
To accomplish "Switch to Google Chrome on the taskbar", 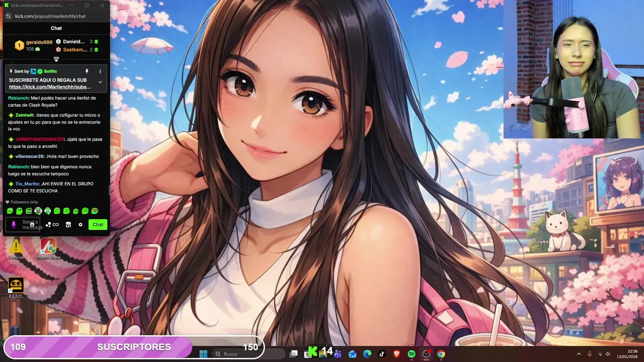I will coord(441,354).
